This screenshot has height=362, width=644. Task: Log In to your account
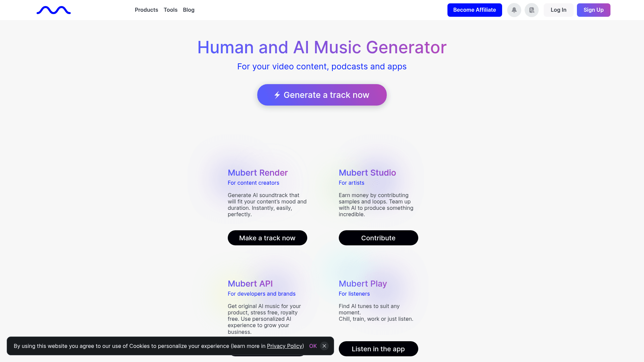click(x=558, y=10)
